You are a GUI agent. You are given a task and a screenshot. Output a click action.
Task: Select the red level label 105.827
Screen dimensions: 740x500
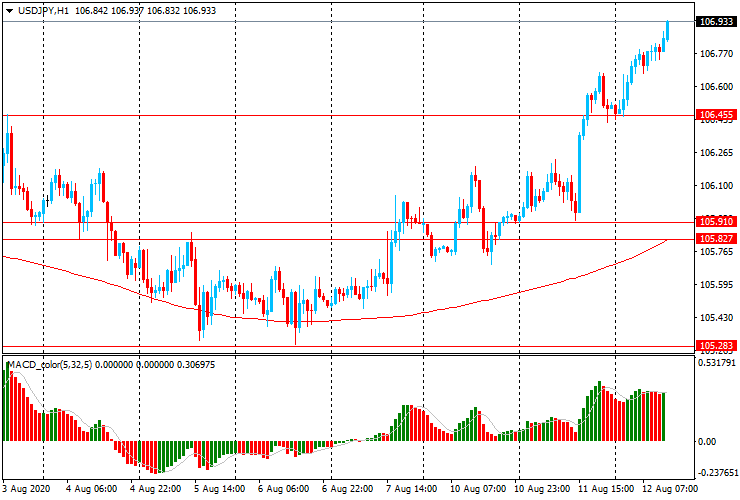[716, 239]
